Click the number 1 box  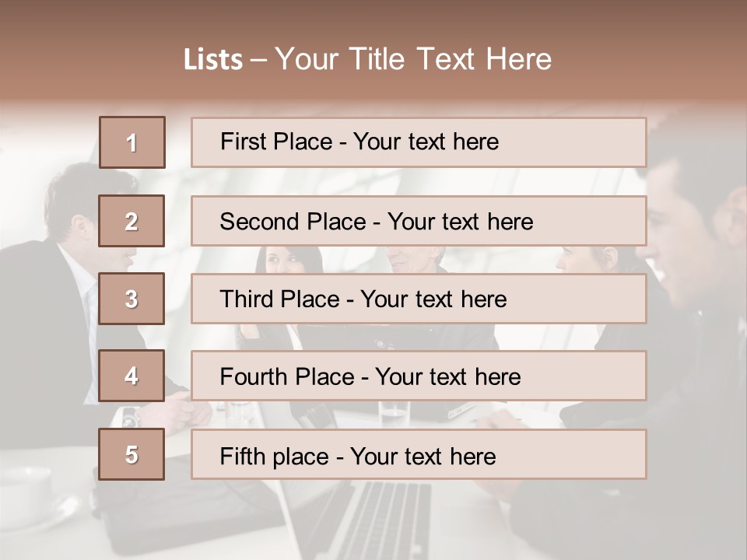[132, 142]
